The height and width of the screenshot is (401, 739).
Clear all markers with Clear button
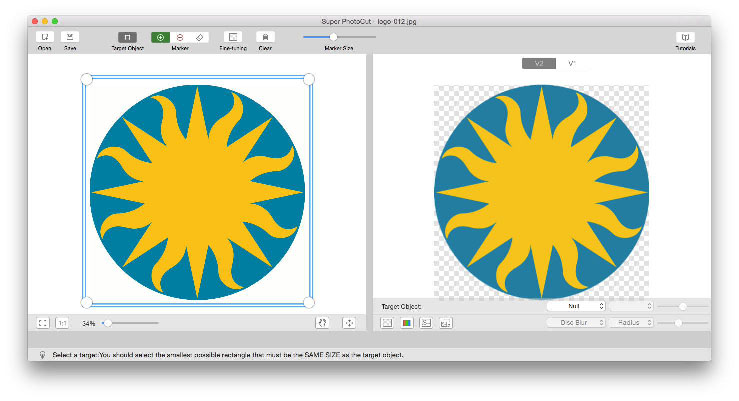coord(265,37)
